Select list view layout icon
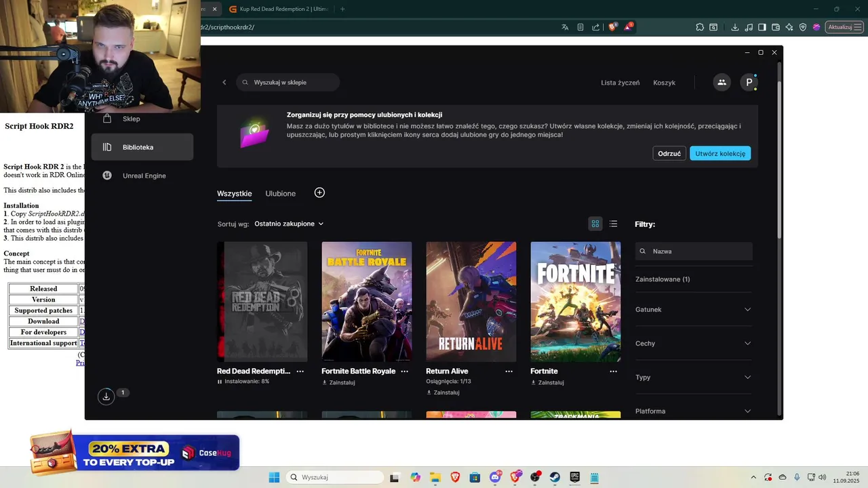Screen dimensions: 868x488 613,224
